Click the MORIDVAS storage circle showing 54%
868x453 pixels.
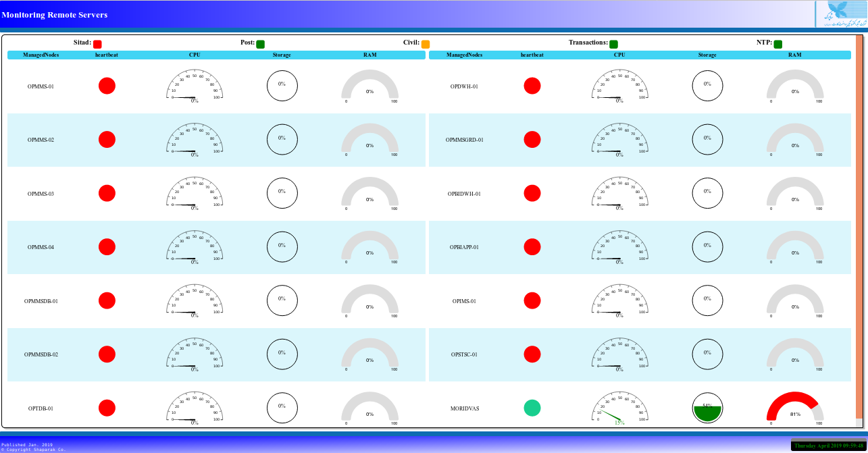[707, 408]
